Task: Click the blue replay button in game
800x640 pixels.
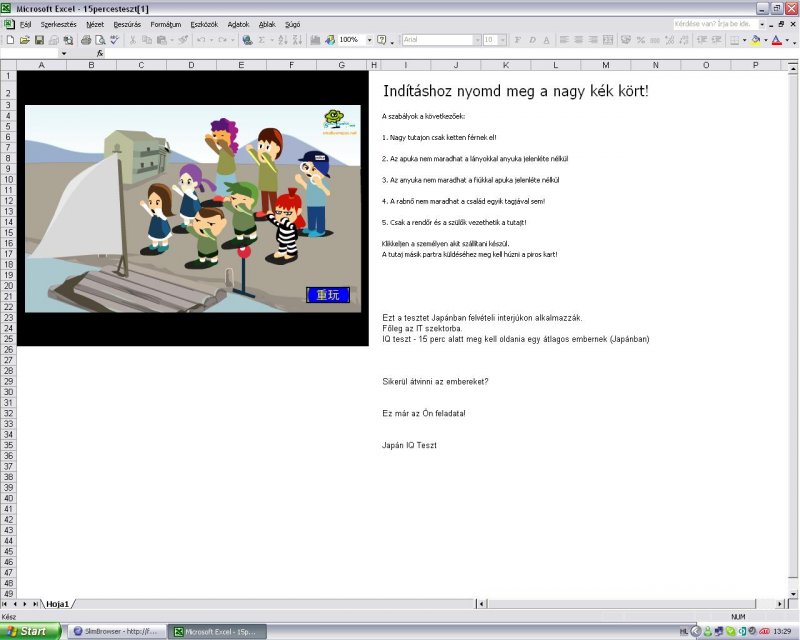Action: point(328,294)
